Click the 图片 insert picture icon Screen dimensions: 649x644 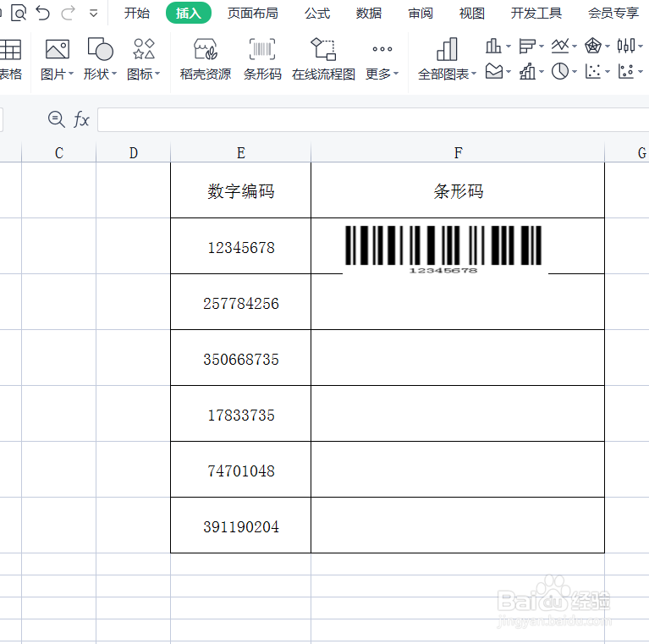58,50
